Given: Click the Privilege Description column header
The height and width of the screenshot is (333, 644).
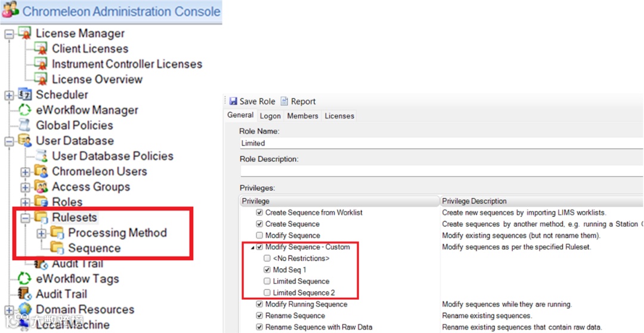Looking at the screenshot, I should 541,201.
